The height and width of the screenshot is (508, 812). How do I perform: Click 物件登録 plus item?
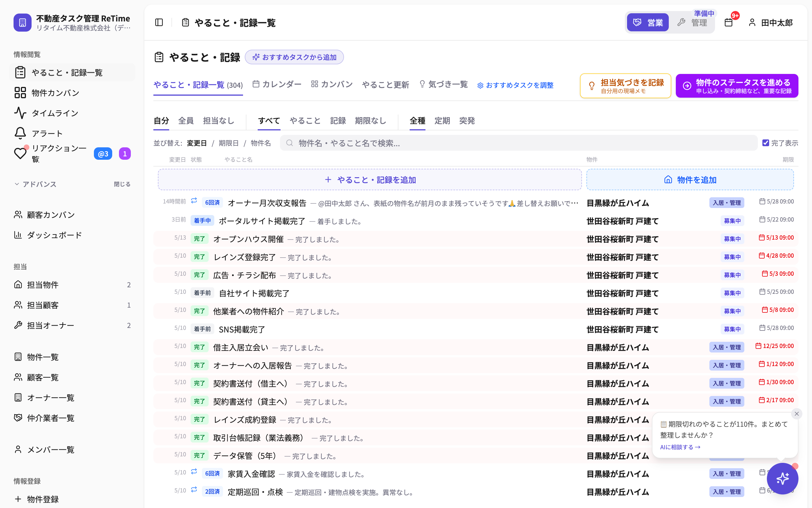(x=72, y=499)
